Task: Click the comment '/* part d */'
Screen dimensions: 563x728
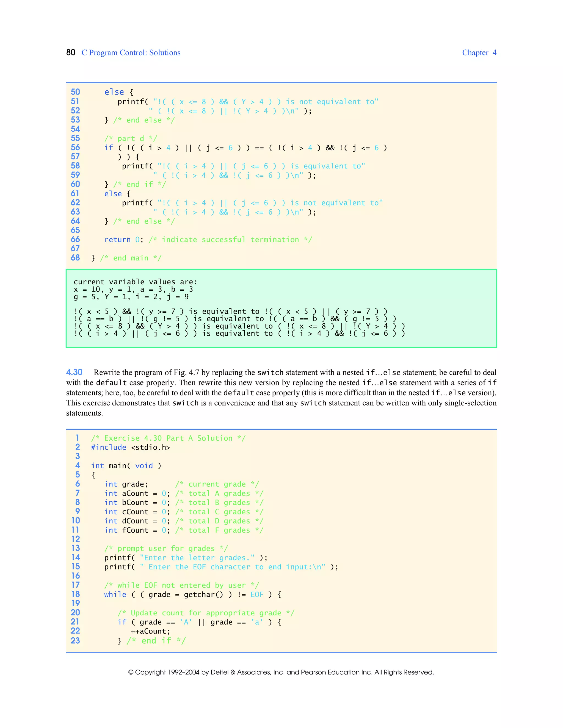Action: (x=131, y=138)
